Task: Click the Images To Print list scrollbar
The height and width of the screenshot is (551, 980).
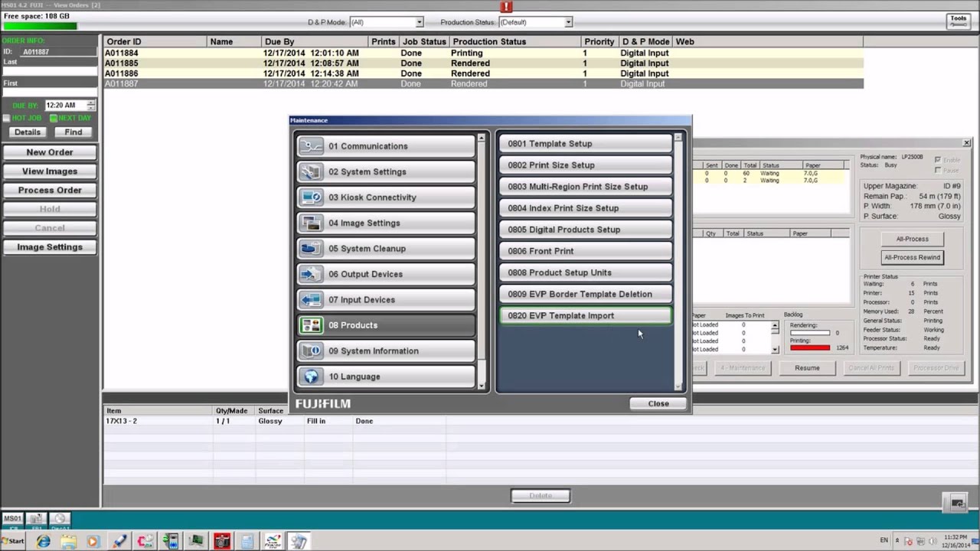Action: coord(775,337)
